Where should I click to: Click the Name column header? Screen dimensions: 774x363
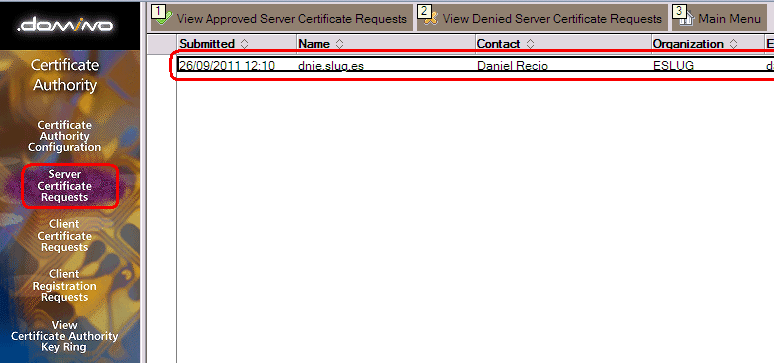(386, 44)
